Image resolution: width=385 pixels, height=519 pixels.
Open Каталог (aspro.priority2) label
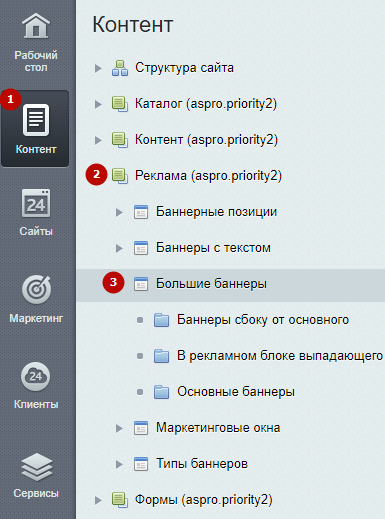(206, 104)
